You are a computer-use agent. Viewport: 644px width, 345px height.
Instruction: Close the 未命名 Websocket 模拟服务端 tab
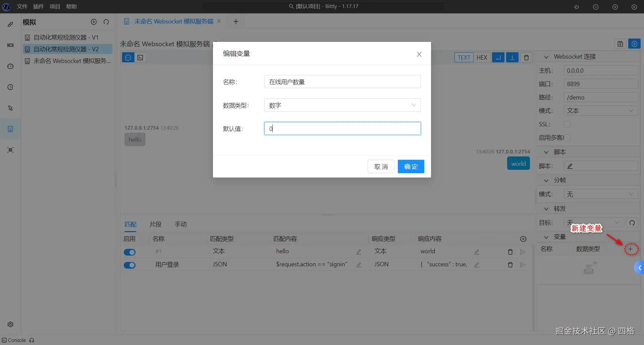[219, 21]
